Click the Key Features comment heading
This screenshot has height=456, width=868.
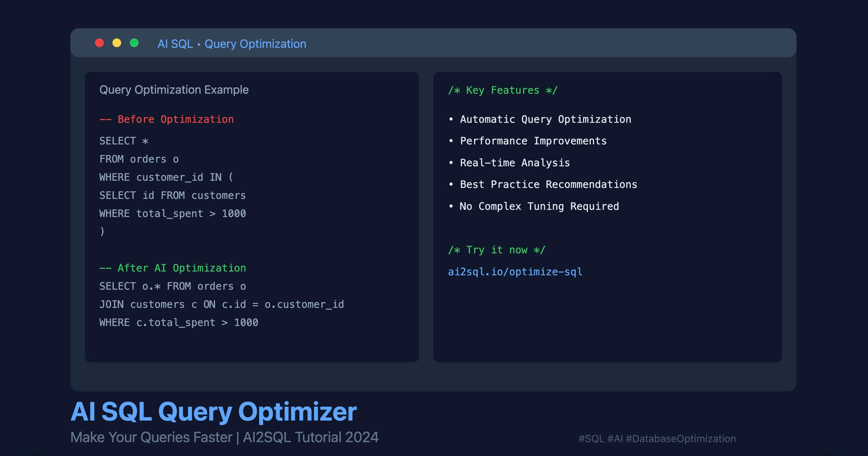(503, 90)
